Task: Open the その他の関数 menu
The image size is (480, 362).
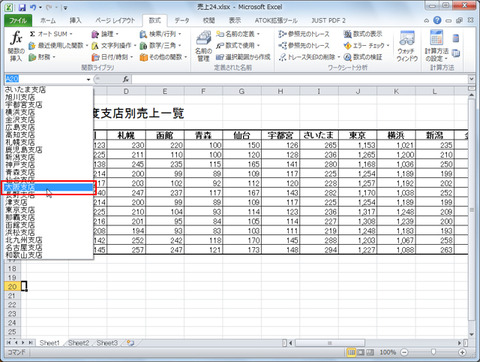Action: point(163,57)
